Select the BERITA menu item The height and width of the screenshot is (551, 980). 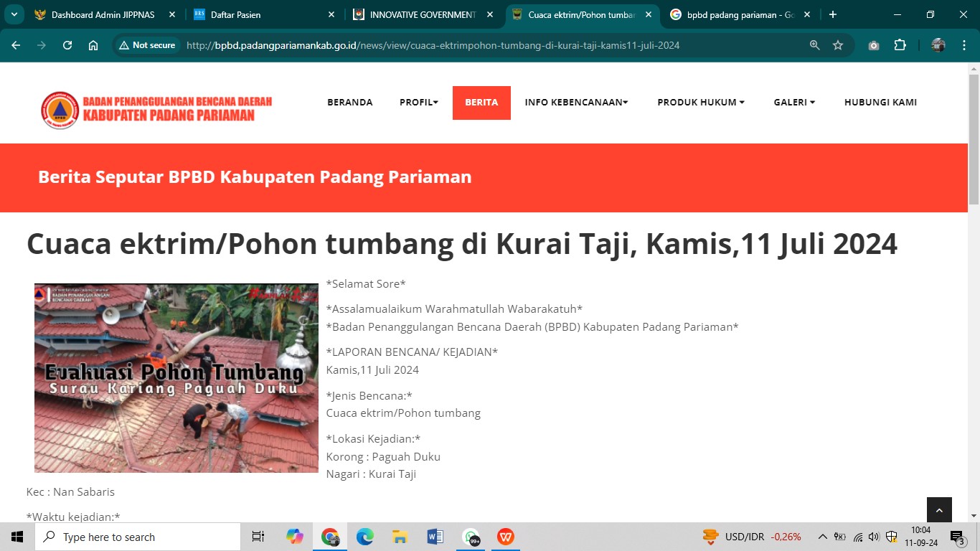[481, 103]
